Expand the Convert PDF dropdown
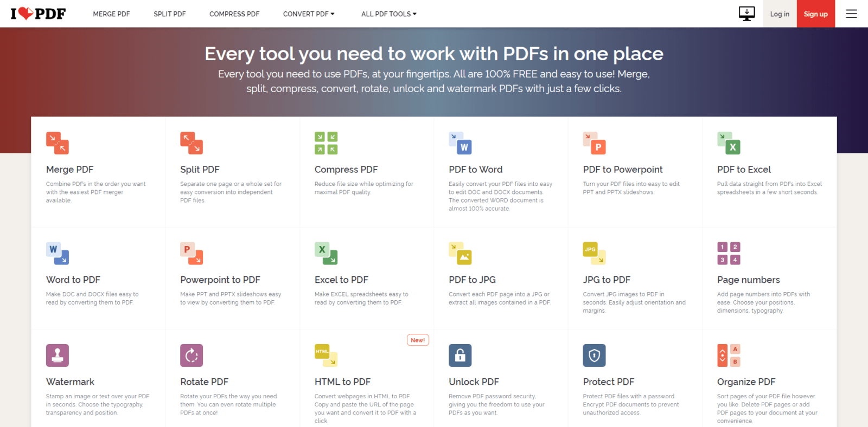Image resolution: width=868 pixels, height=427 pixels. [309, 14]
